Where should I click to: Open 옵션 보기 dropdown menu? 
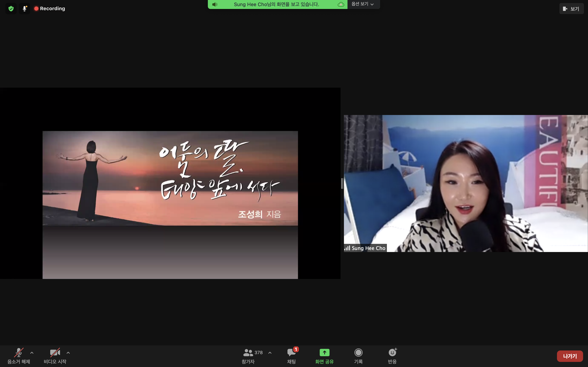pos(363,4)
